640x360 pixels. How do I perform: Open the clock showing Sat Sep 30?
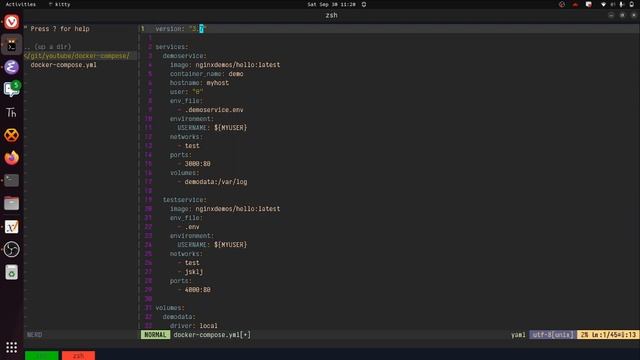pyautogui.click(x=331, y=4)
